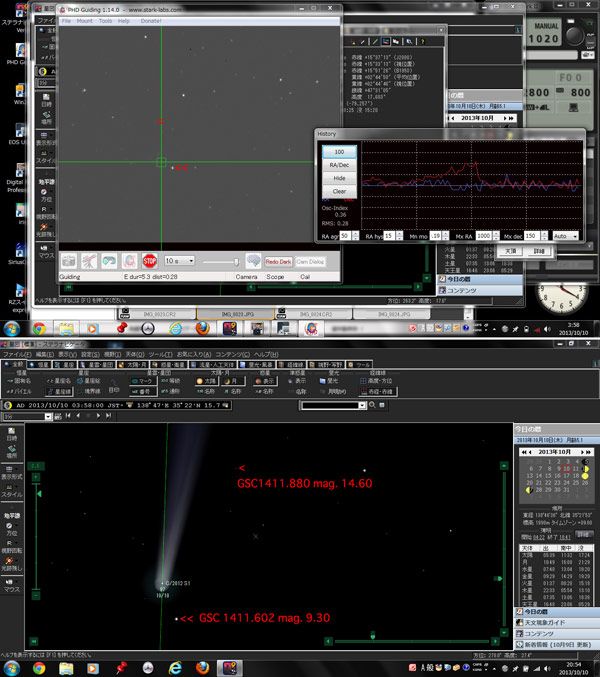600x677 pixels.
Task: Click the skip to start playback button
Action: click(68, 415)
